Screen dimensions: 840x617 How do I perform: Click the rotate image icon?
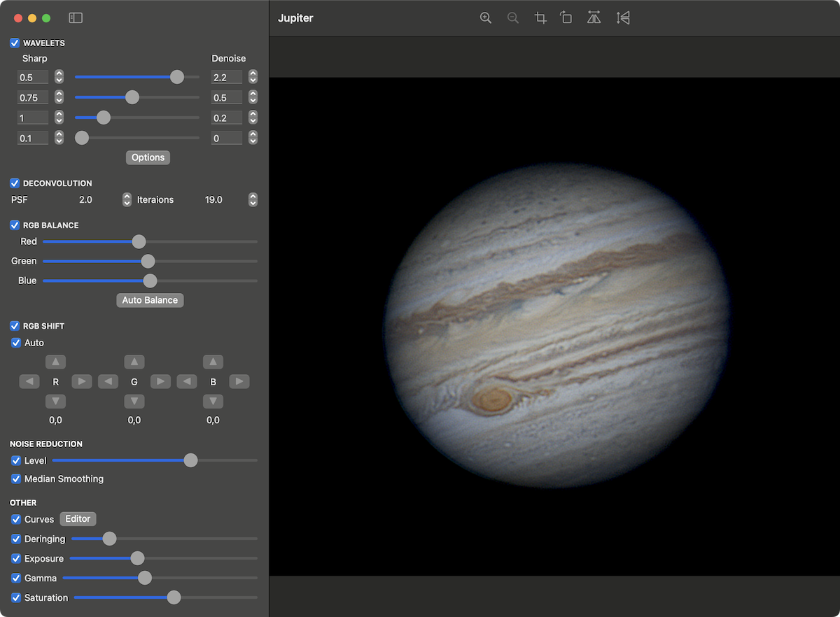(x=566, y=17)
